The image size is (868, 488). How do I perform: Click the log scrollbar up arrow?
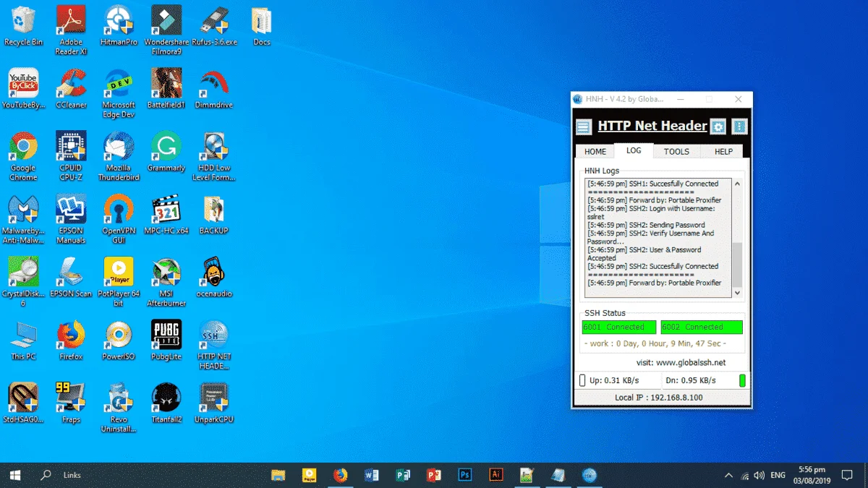tap(737, 184)
